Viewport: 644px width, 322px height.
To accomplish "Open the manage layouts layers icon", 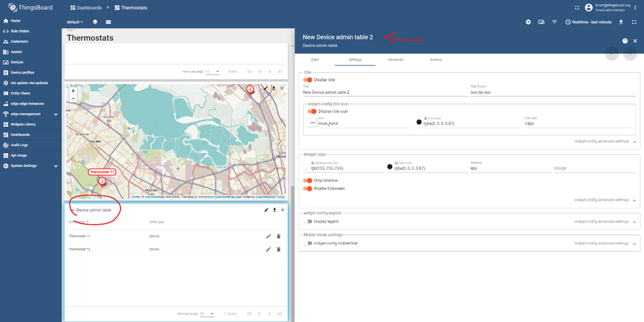I will (x=95, y=22).
